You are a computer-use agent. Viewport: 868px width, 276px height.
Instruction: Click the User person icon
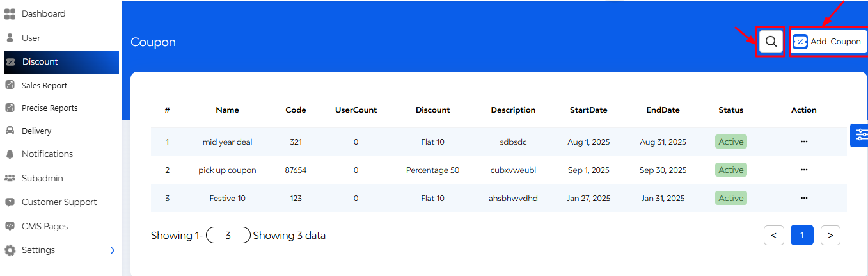click(x=10, y=38)
